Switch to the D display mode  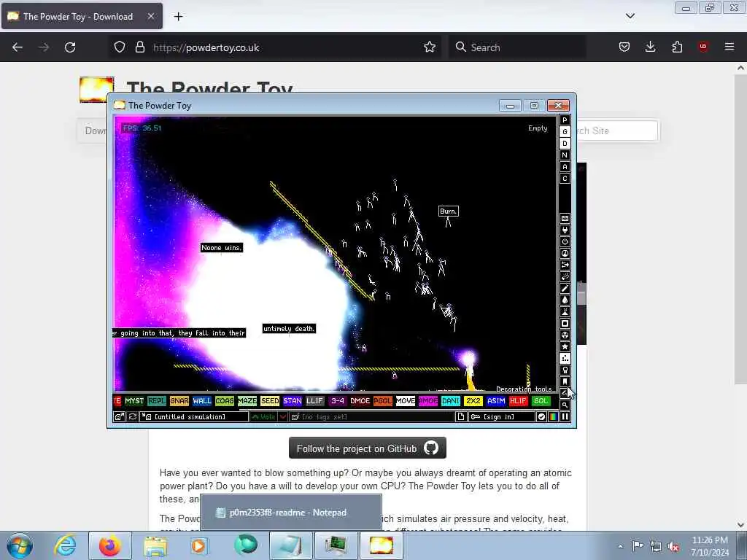(x=565, y=144)
